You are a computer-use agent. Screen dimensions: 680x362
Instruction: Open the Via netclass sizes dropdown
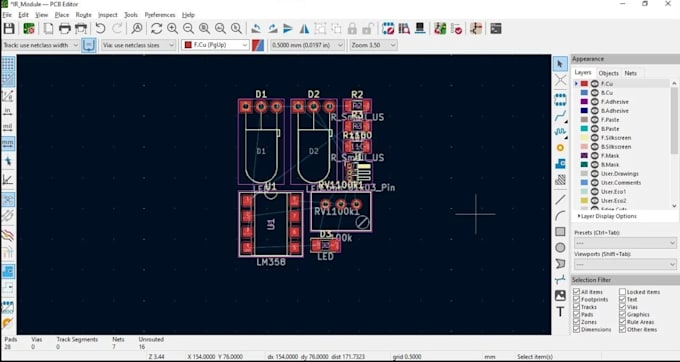(x=138, y=45)
